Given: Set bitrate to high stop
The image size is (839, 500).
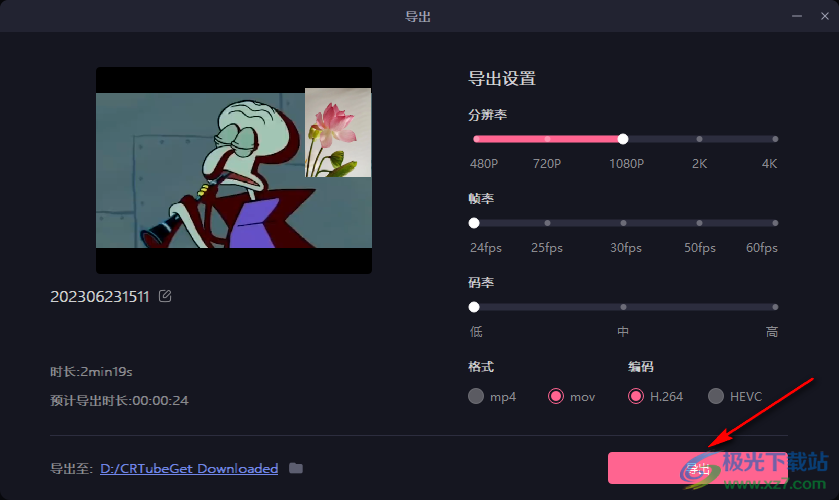Looking at the screenshot, I should 775,307.
